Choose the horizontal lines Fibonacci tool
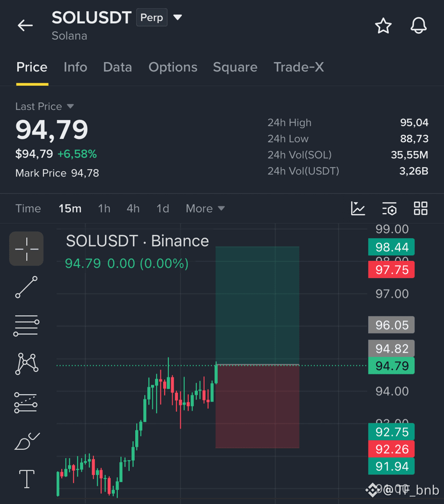Viewport: 444px width, 504px height. tap(26, 325)
